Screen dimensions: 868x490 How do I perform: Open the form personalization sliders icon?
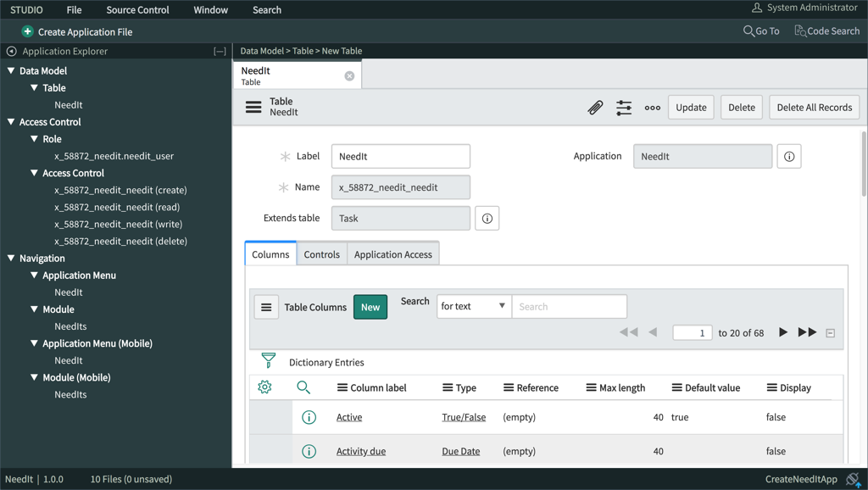[622, 108]
